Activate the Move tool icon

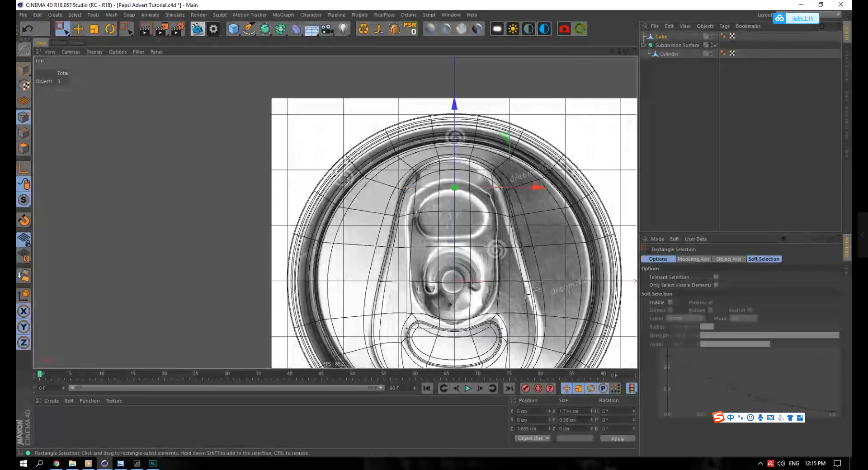pyautogui.click(x=78, y=29)
